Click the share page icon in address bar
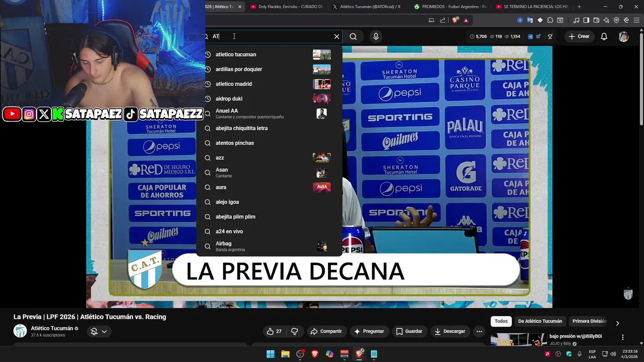The width and height of the screenshot is (644, 362). [x=443, y=20]
